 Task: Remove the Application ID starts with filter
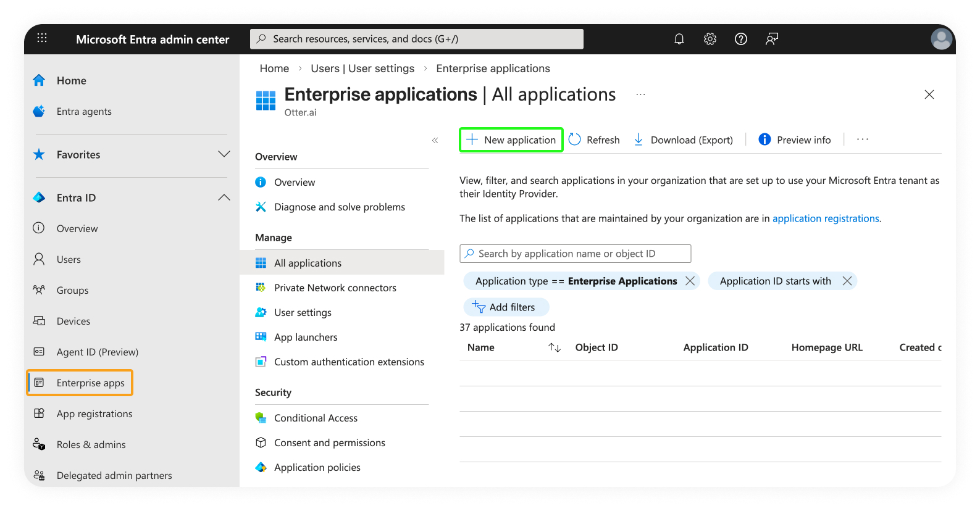point(847,281)
